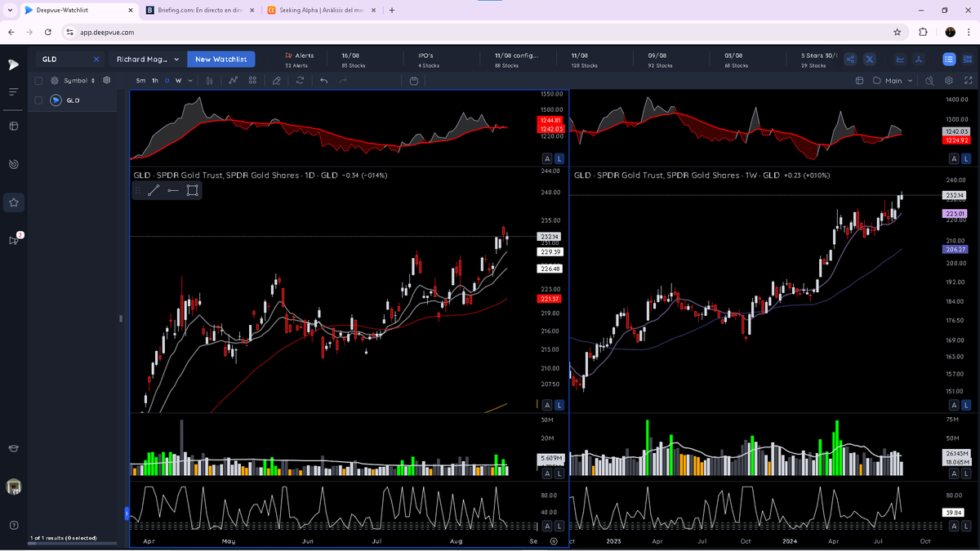The width and height of the screenshot is (980, 551).
Task: Open the alerts icon with badge in sidebar
Action: 13,240
